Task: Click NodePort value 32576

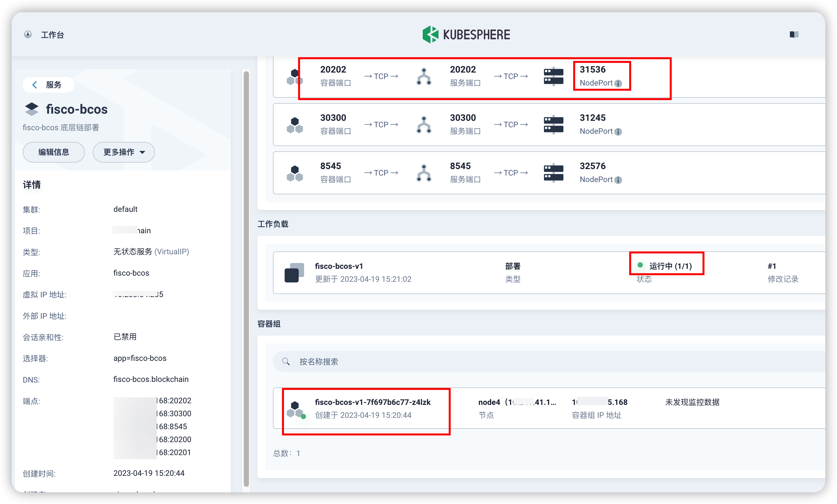Action: tap(593, 166)
